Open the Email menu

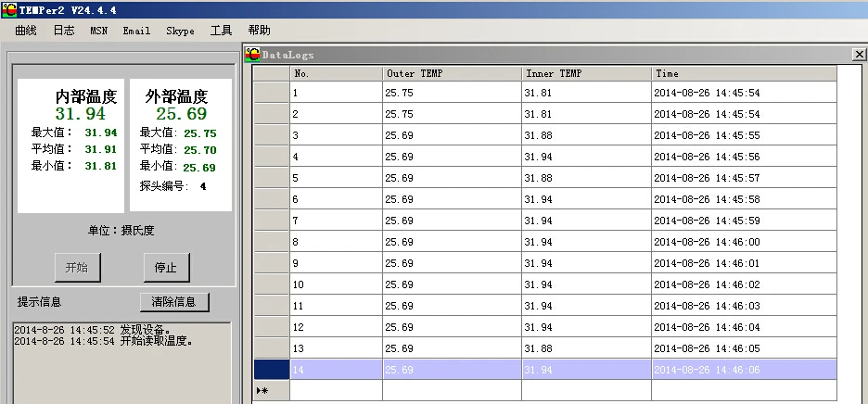tap(136, 31)
